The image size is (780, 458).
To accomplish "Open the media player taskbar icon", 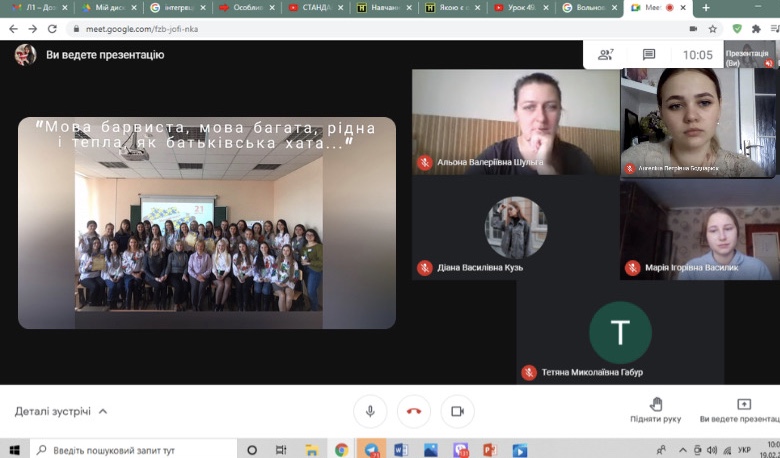I will (520, 450).
